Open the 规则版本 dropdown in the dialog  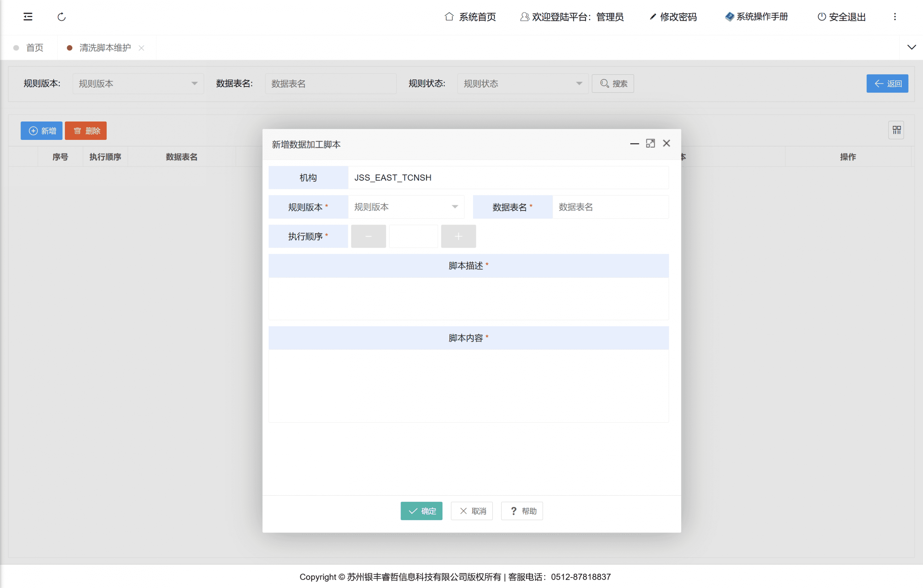click(406, 207)
